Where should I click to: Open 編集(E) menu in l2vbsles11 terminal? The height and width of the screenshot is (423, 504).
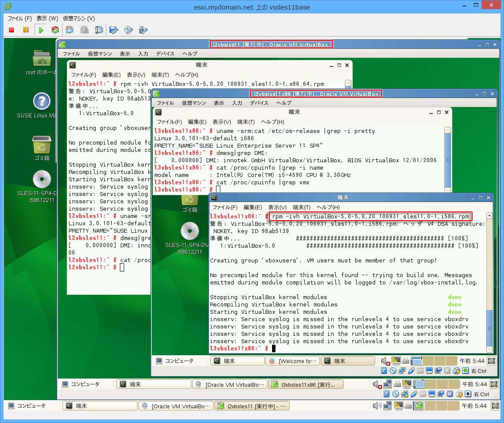click(112, 75)
